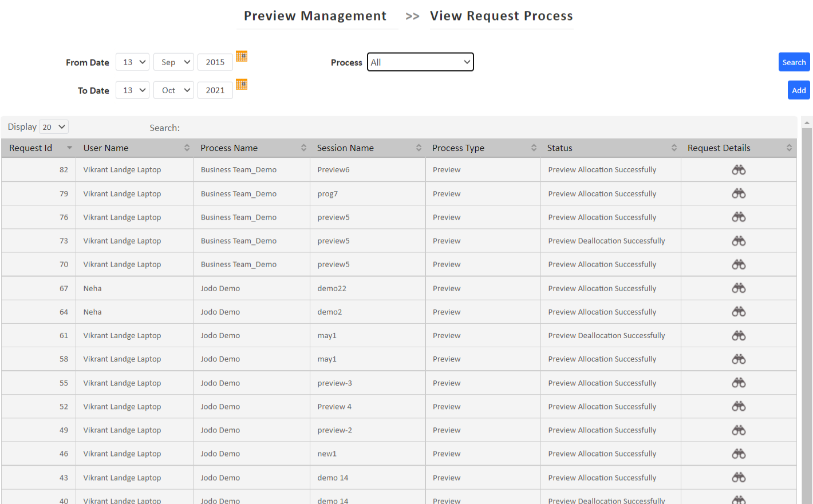Open the From Date month dropdown
Viewport: 813px width, 504px height.
(173, 62)
